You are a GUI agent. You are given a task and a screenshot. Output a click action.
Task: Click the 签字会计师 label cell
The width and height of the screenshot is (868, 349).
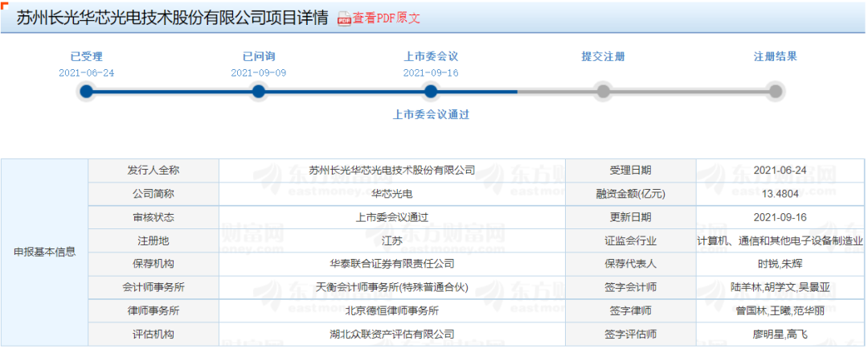click(x=631, y=288)
